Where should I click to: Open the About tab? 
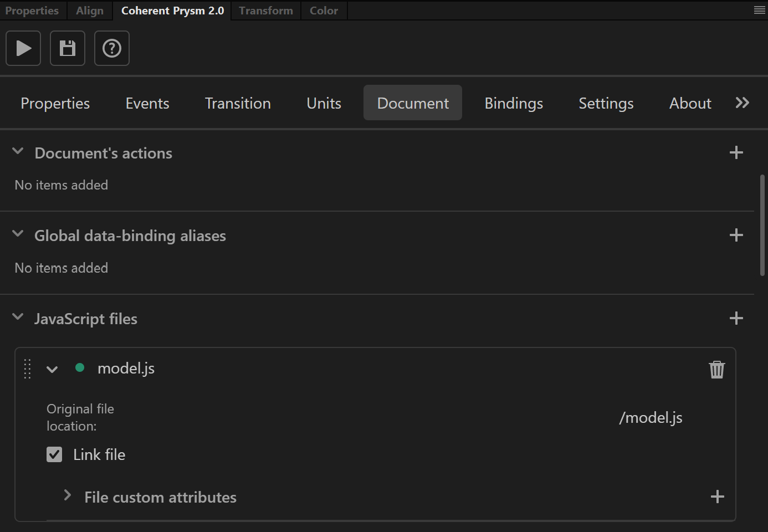coord(690,103)
